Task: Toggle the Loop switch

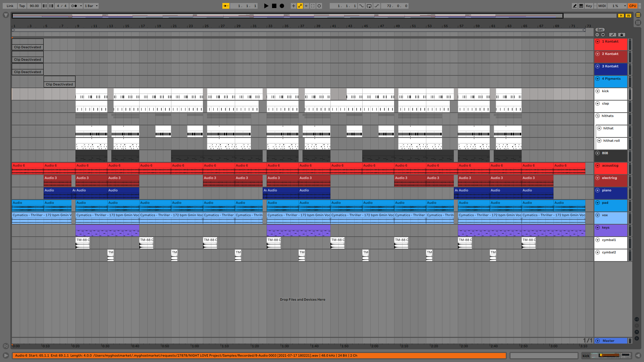Action: click(369, 6)
